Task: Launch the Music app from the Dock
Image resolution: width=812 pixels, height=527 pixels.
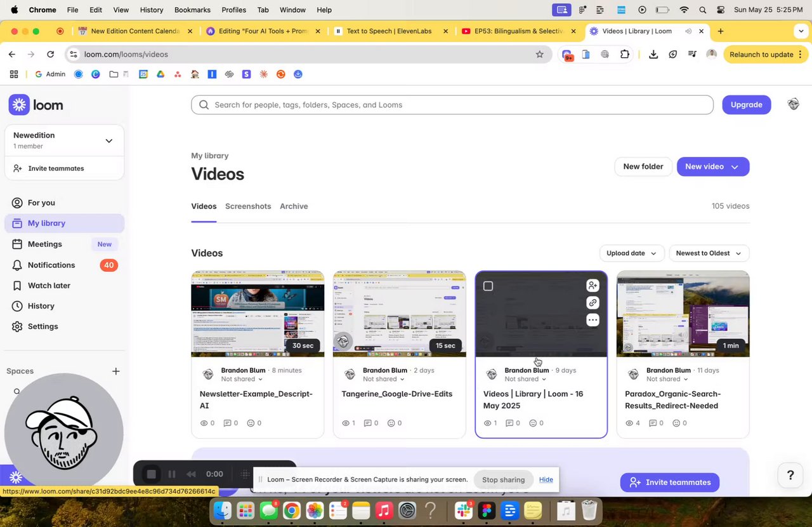Action: point(383,510)
